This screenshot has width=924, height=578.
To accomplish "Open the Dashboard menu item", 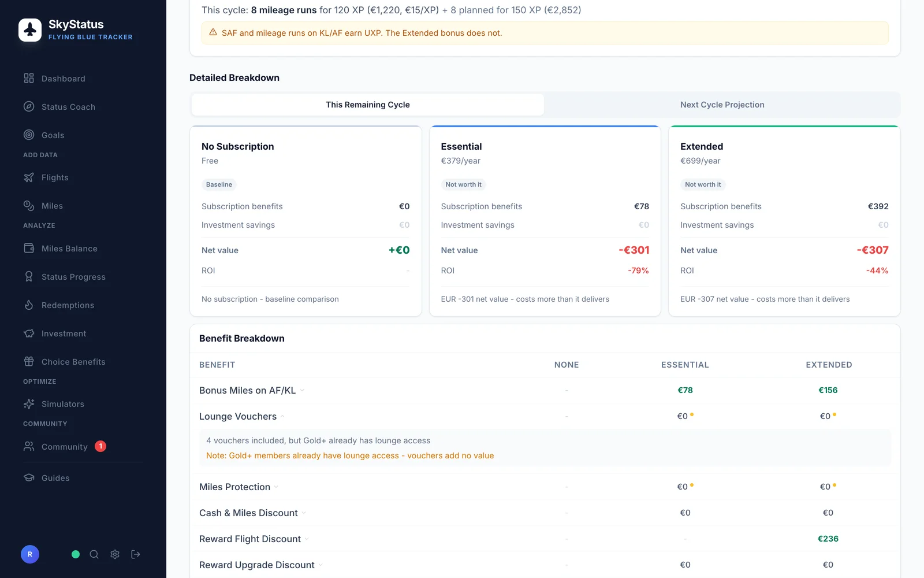I will pyautogui.click(x=83, y=79).
